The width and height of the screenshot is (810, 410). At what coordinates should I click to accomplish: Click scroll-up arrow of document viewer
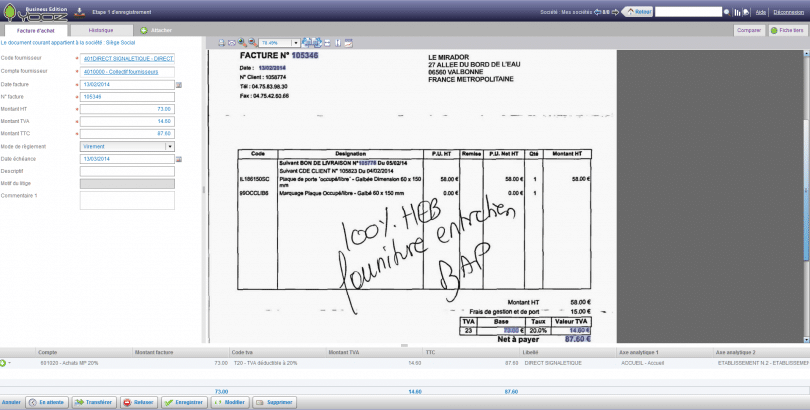coord(806,53)
